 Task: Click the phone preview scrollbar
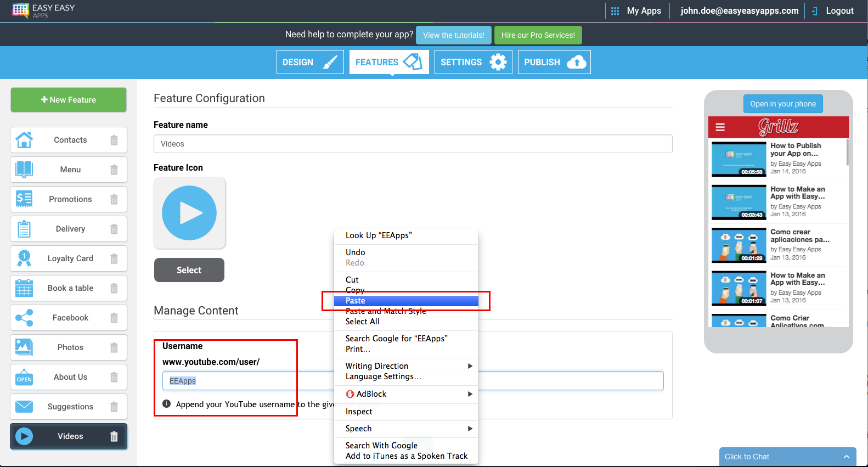(x=847, y=152)
